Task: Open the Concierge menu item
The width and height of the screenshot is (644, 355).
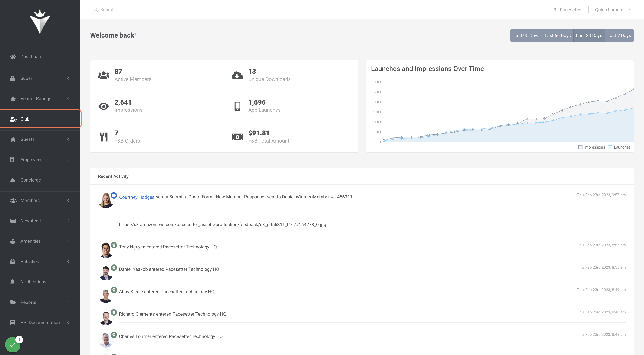Action: pos(40,180)
